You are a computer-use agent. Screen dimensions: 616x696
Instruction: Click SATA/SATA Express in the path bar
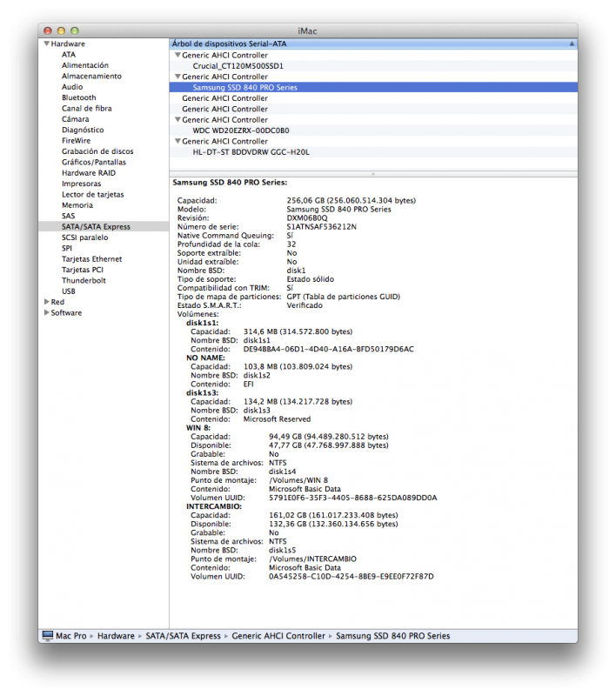(183, 636)
